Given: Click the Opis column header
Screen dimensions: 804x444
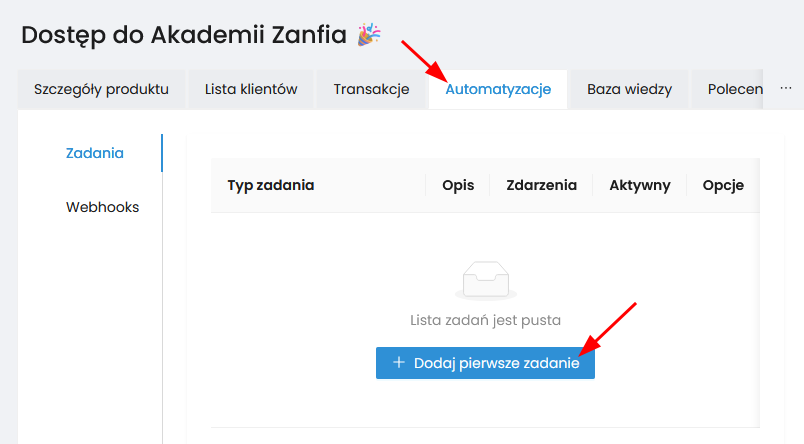Looking at the screenshot, I should click(x=458, y=185).
